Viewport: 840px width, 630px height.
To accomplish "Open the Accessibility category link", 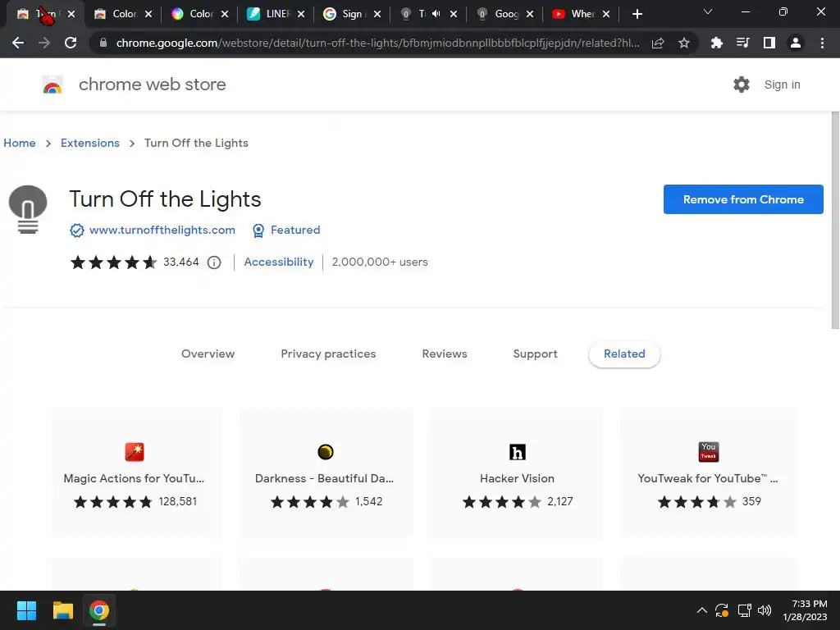I will coord(279,262).
